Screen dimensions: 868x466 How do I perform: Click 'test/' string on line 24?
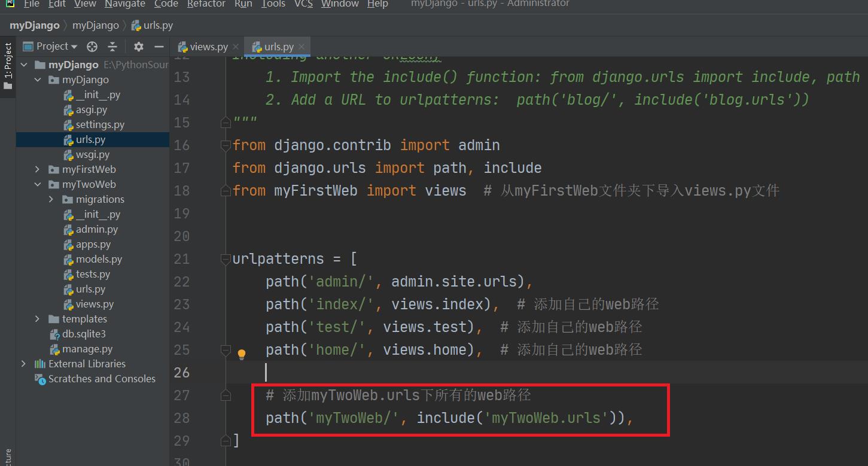point(337,327)
